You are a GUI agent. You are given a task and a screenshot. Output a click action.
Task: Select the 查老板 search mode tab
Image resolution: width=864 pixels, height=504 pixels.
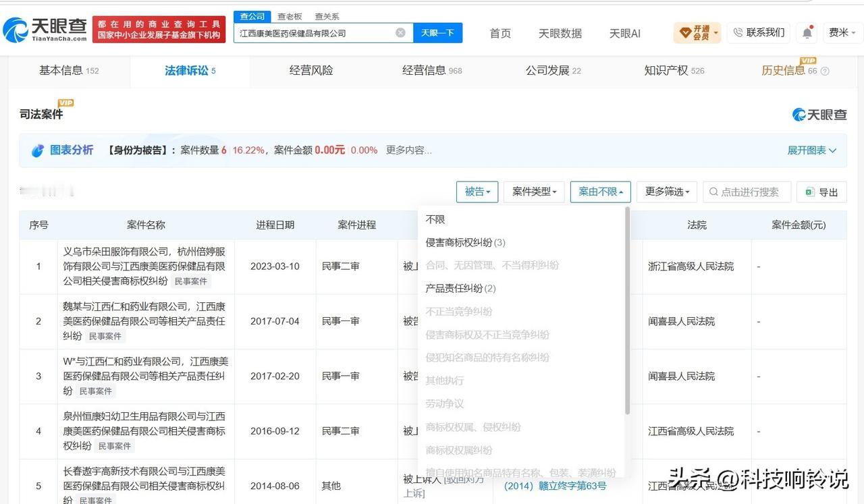click(290, 16)
